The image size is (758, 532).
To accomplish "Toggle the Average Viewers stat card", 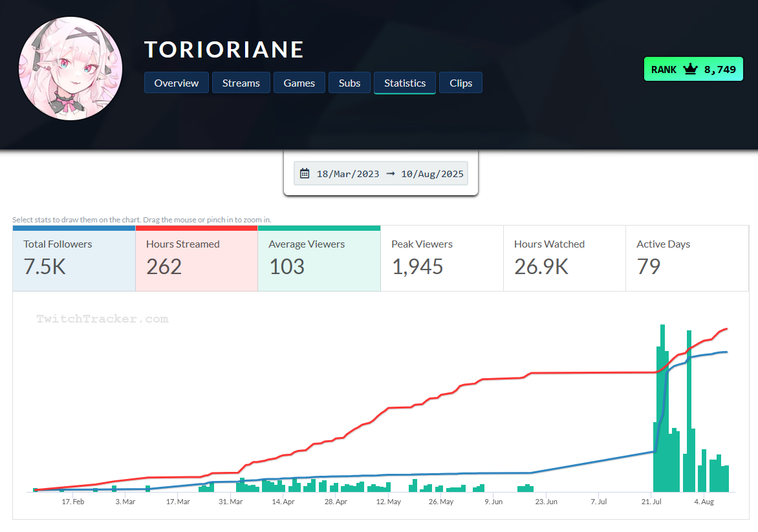I will 319,259.
